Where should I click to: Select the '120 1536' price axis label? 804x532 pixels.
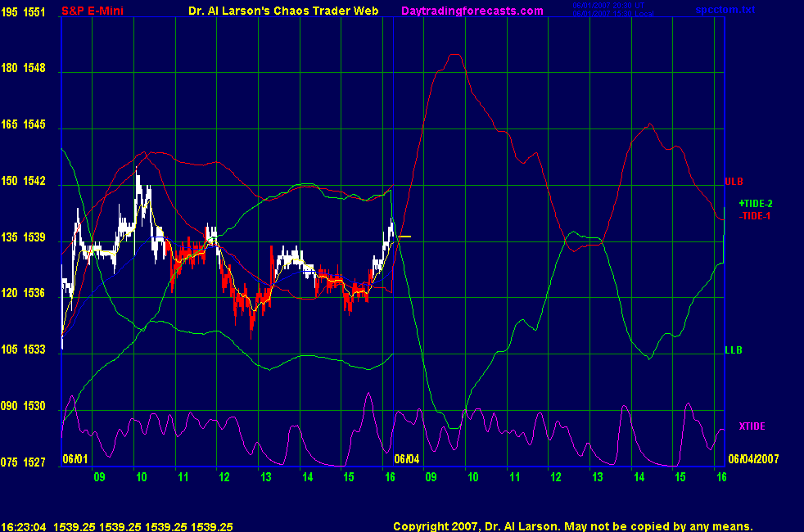[x=23, y=293]
